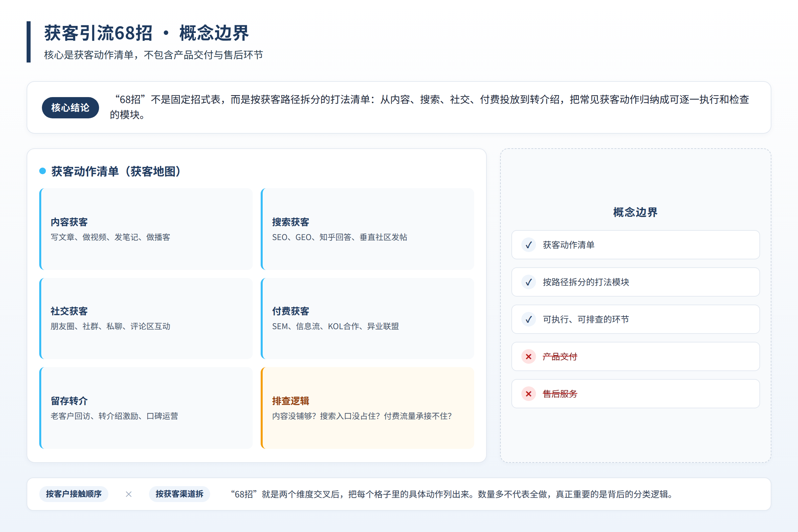Click the struck-through 售后服务 text
798x532 pixels.
[560, 394]
